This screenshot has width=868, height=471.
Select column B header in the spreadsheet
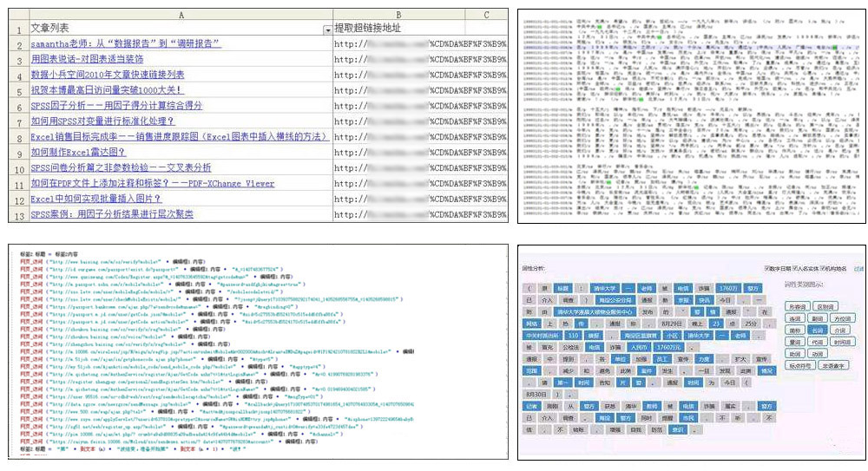[398, 15]
